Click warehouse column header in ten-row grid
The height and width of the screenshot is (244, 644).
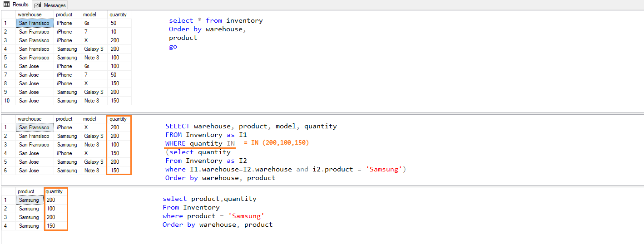[35, 15]
